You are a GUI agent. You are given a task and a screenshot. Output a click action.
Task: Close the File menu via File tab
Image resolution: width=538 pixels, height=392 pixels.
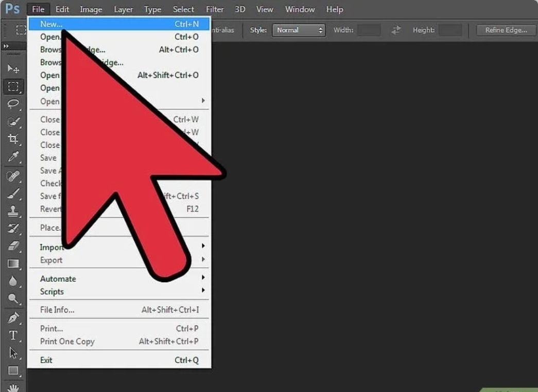pyautogui.click(x=38, y=9)
